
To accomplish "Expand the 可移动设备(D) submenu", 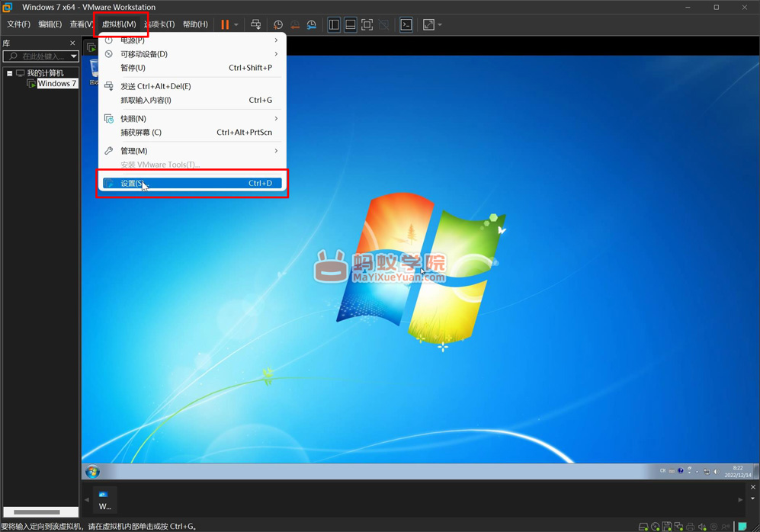I will (192, 54).
